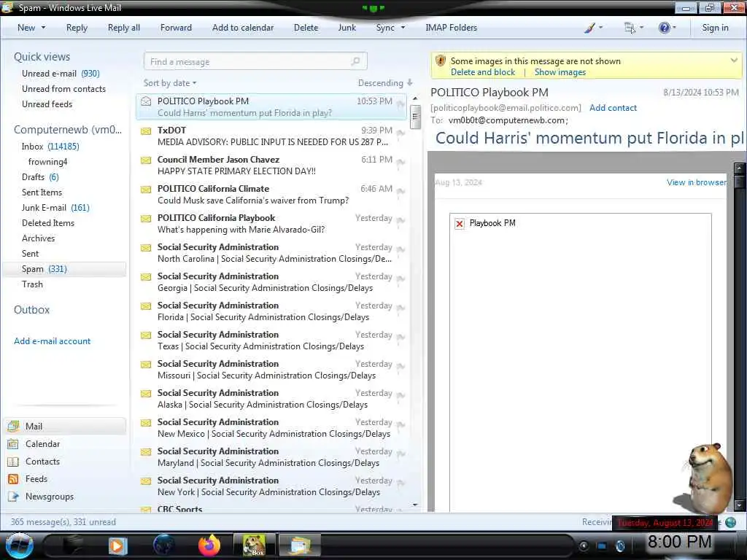Click Delete and block link
This screenshot has width=747, height=560.
click(x=483, y=72)
